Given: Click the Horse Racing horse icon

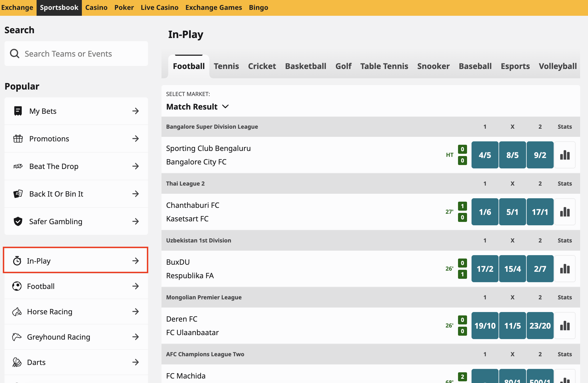Looking at the screenshot, I should click(x=17, y=311).
